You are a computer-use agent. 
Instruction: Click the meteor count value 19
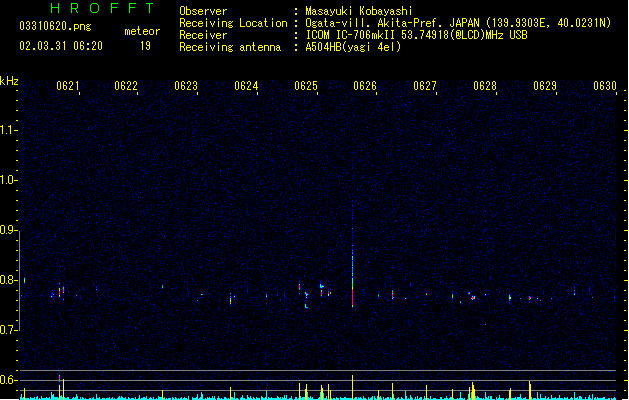[x=145, y=46]
